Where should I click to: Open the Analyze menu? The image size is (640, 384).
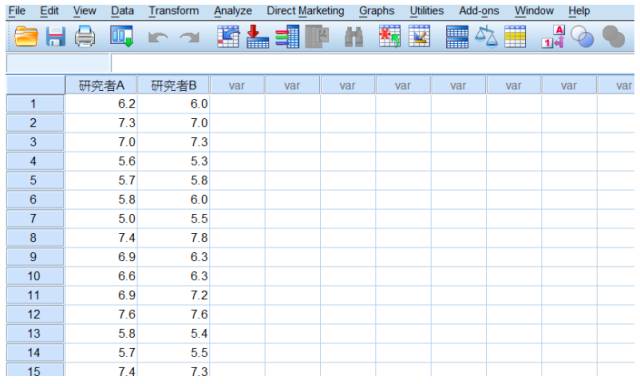[x=233, y=11]
